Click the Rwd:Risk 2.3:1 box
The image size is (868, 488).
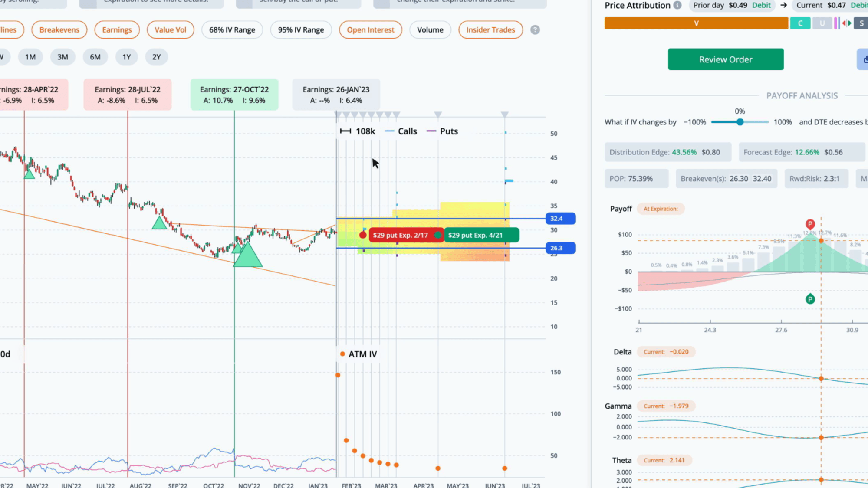816,179
